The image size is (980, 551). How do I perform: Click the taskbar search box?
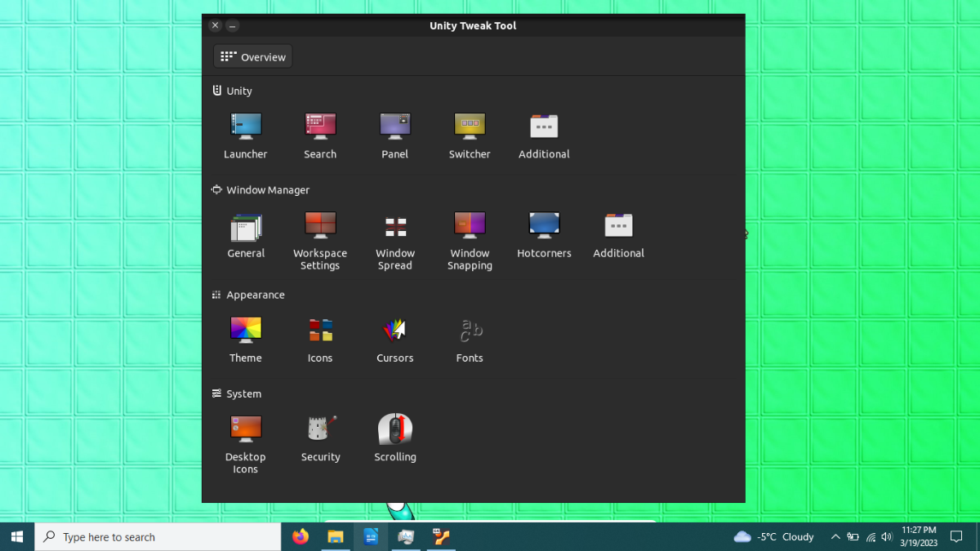coord(158,536)
